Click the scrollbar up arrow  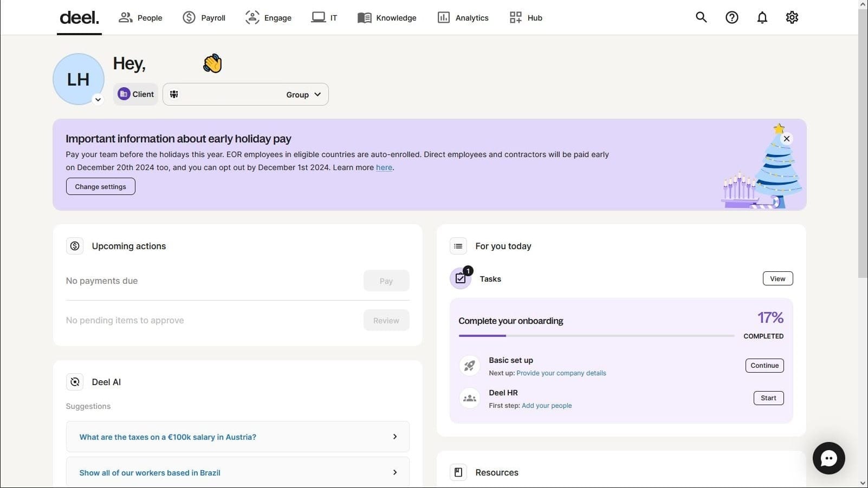(863, 4)
